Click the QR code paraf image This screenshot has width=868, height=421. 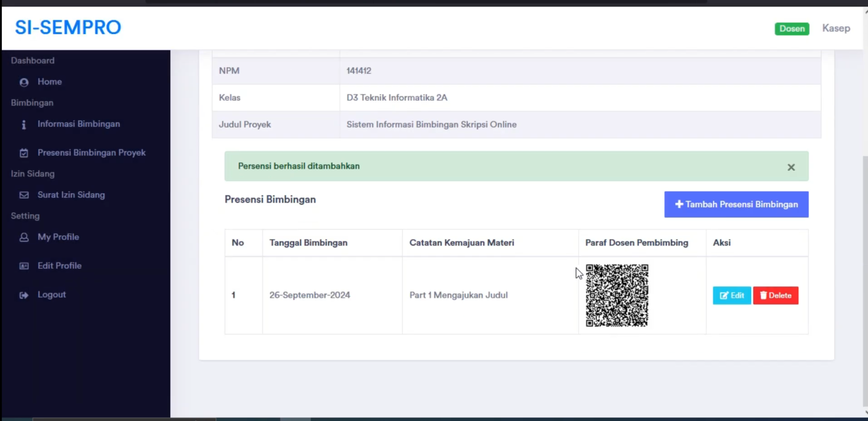tap(617, 295)
